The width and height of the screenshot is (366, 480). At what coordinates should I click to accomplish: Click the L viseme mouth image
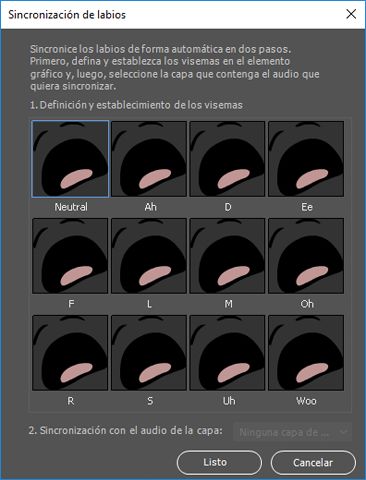pos(149,256)
